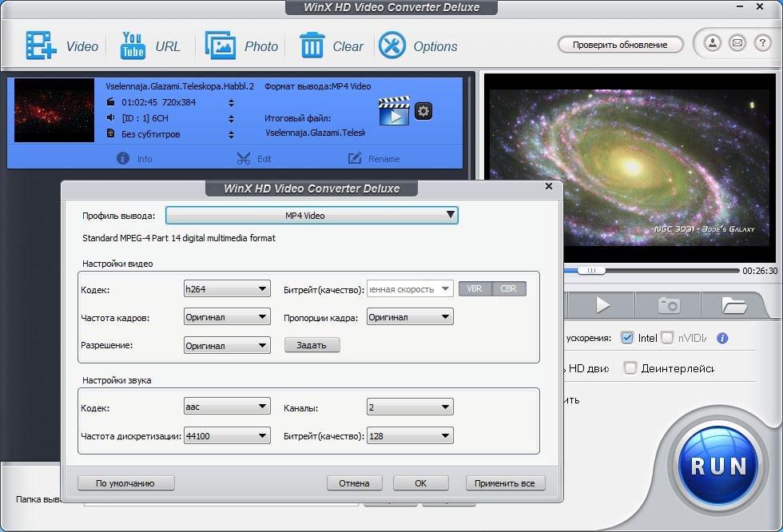
Task: Click the hardware acceleration info icon
Action: pyautogui.click(x=722, y=339)
